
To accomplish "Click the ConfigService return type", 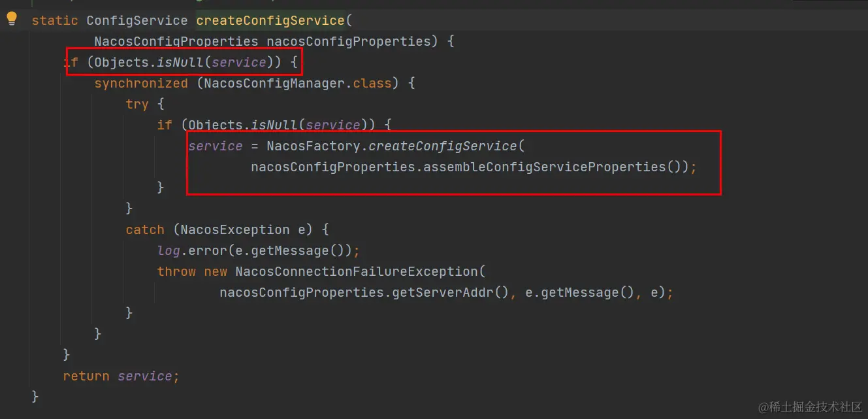I will (137, 20).
